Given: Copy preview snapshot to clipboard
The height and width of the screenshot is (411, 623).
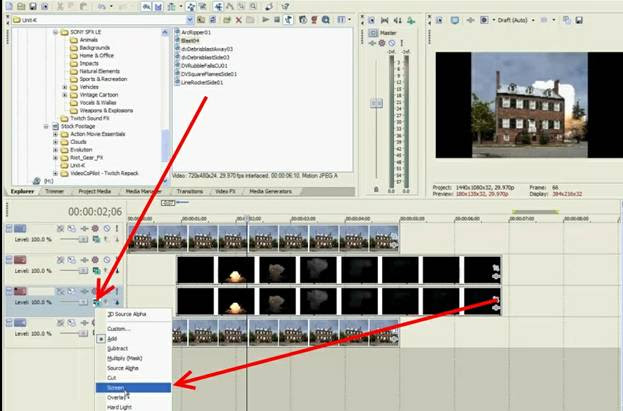Looking at the screenshot, I should click(x=567, y=20).
